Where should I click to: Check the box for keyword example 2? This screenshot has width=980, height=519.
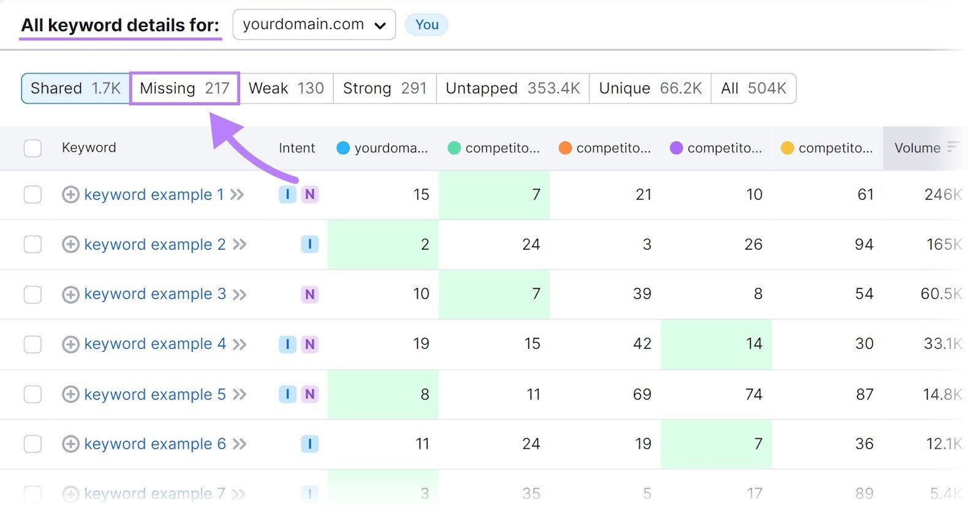32,245
